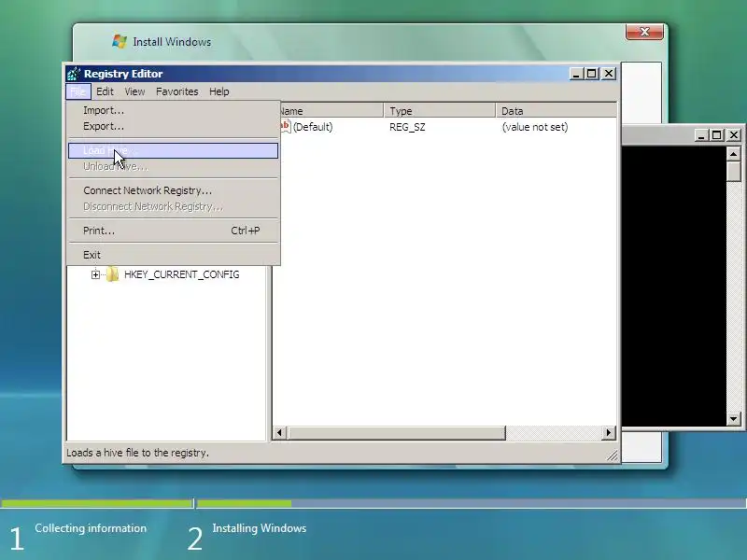747x560 pixels.
Task: Click the horizontal scrollbar thumb in values pane
Action: pos(396,433)
